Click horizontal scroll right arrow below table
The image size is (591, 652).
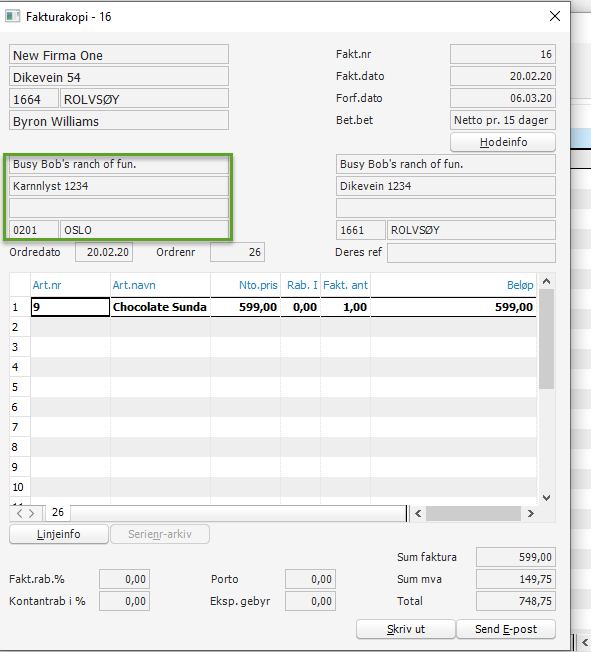click(x=530, y=514)
